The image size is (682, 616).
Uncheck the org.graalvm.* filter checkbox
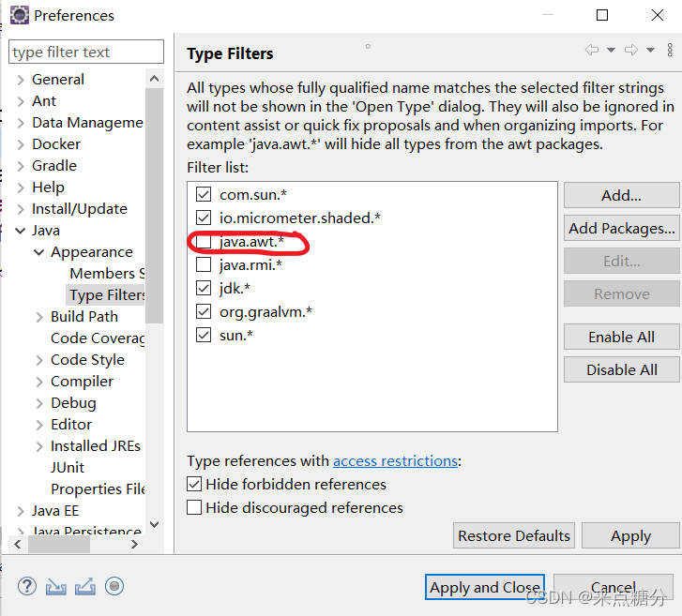click(x=204, y=311)
